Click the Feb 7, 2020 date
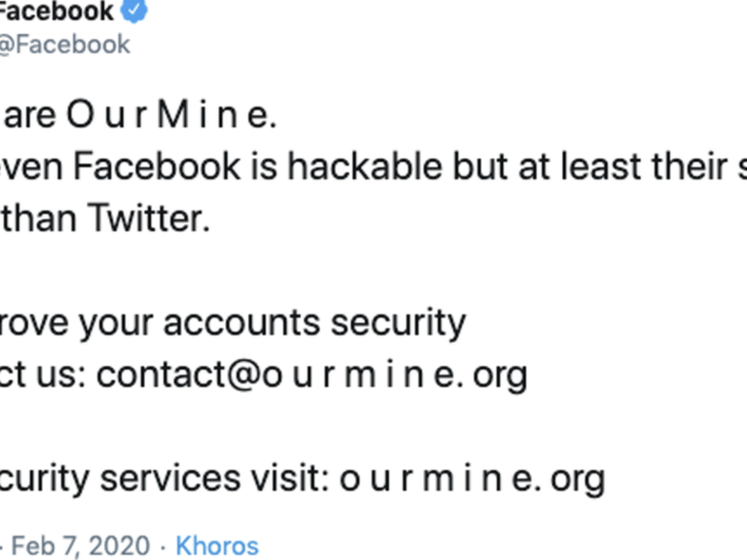Screen dimensions: 747x560 coord(81,546)
